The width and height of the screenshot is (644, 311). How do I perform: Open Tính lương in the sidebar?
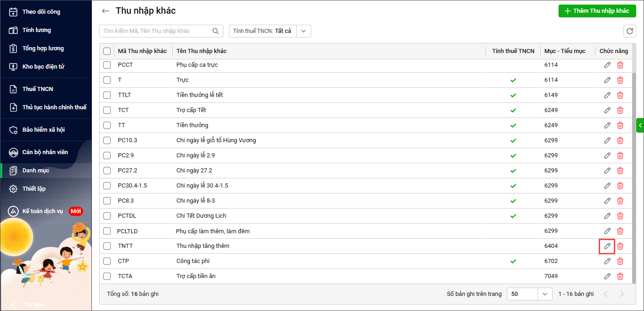pyautogui.click(x=37, y=30)
